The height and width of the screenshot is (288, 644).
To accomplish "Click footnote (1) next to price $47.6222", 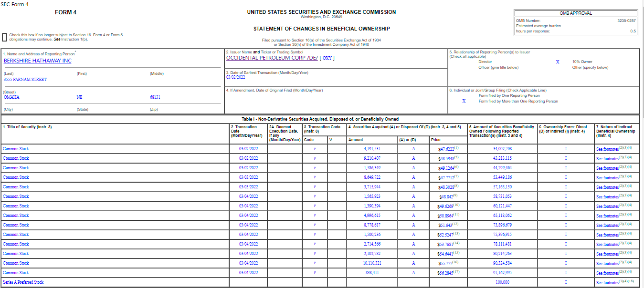I will point(456,147).
